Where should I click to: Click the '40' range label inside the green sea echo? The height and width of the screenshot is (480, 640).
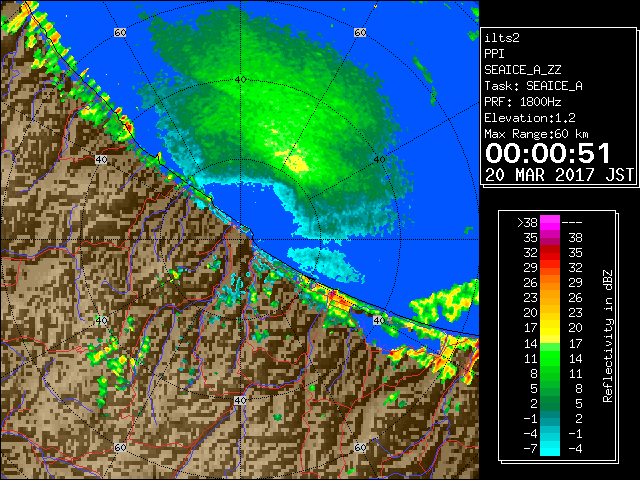pyautogui.click(x=241, y=80)
